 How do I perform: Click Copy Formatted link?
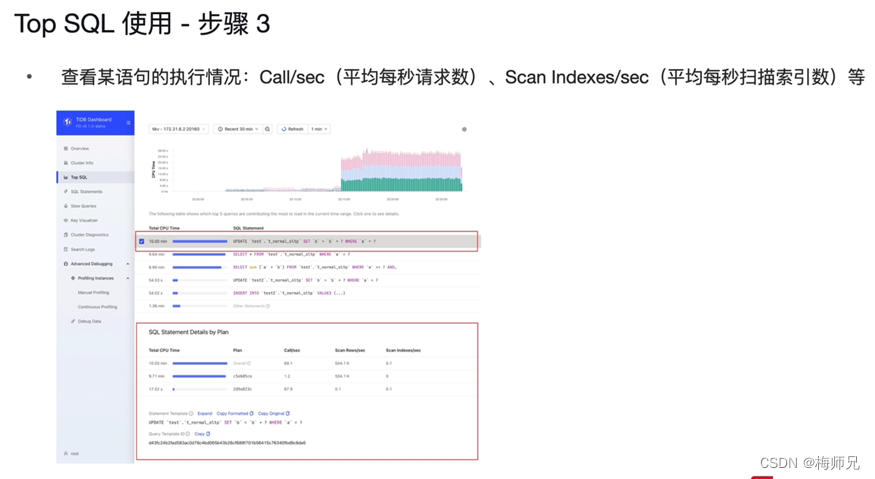coord(235,414)
